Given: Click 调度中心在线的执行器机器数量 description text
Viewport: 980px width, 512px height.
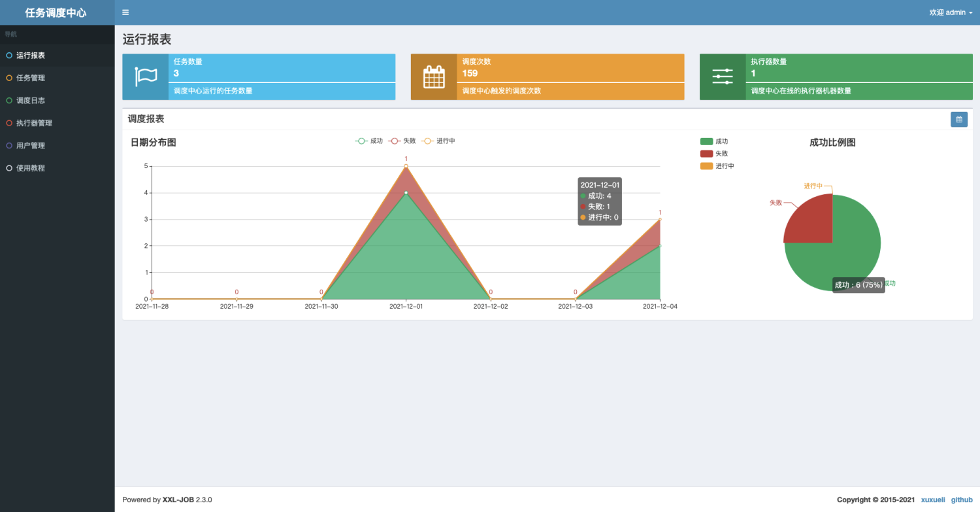Looking at the screenshot, I should 801,91.
